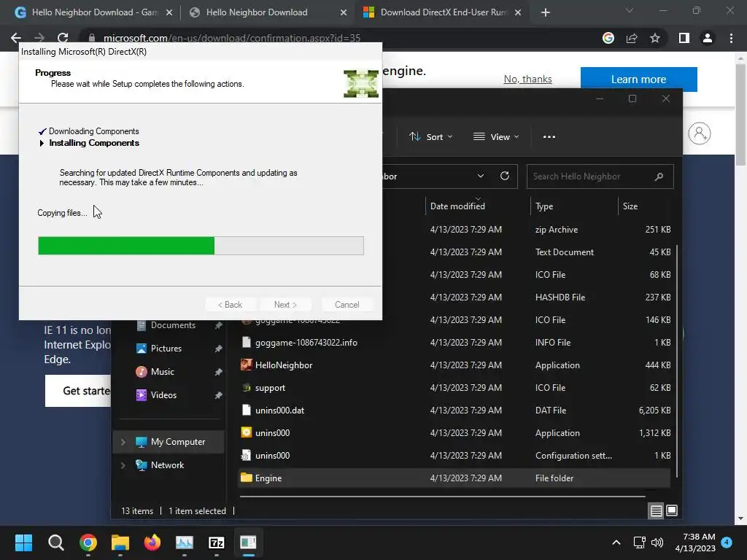747x560 pixels.
Task: Click the No, thanks link
Action: 527,79
